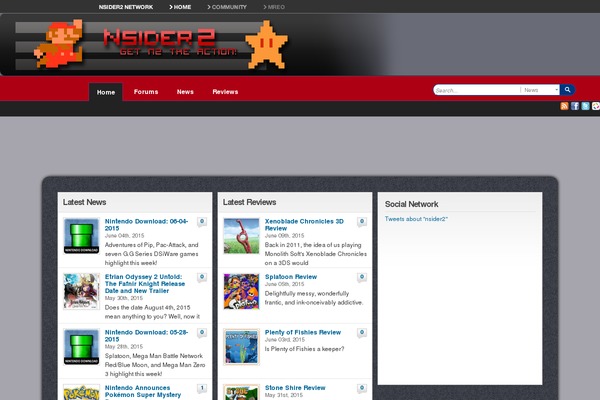Click the Mario pixel sprite in banner

click(59, 43)
